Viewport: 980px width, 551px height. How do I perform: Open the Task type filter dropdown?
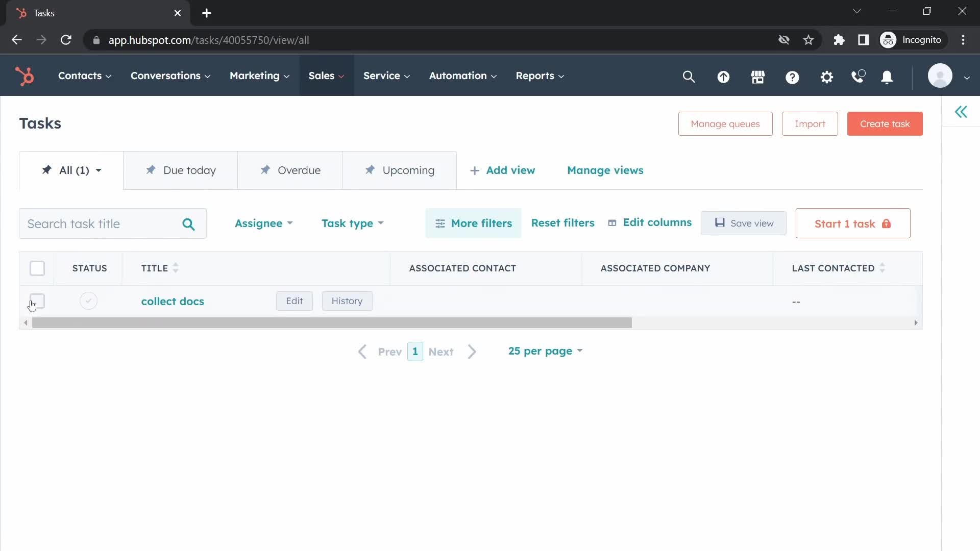click(x=352, y=223)
